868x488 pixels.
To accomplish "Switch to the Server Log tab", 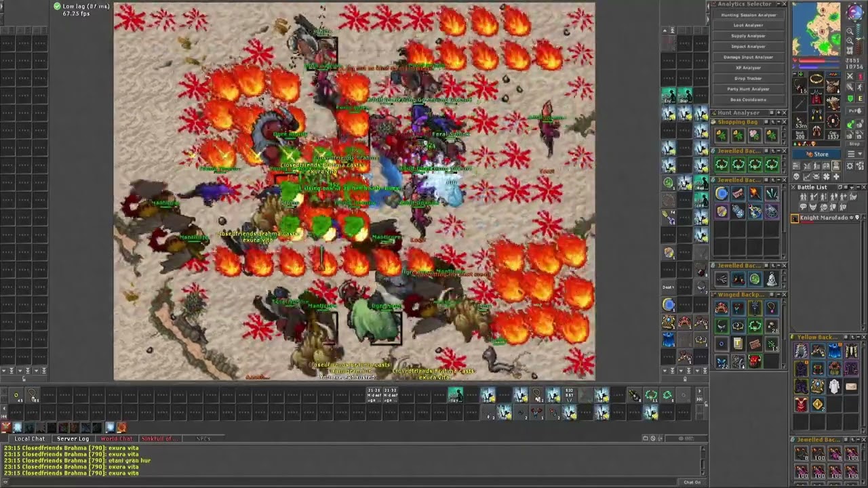I will pyautogui.click(x=73, y=439).
